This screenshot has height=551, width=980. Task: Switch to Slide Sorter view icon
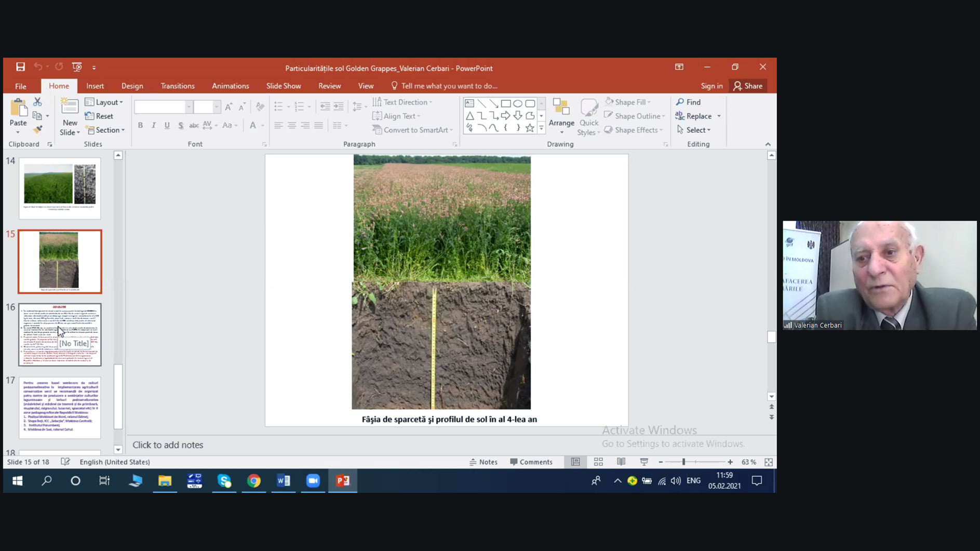point(598,462)
